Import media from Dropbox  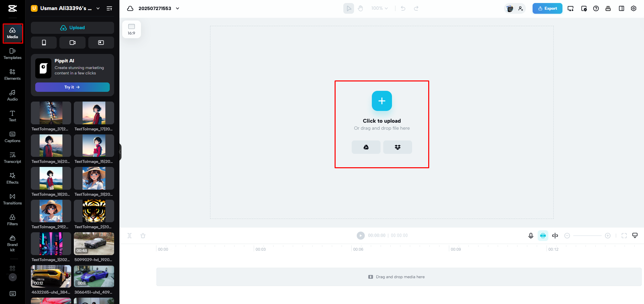click(398, 147)
